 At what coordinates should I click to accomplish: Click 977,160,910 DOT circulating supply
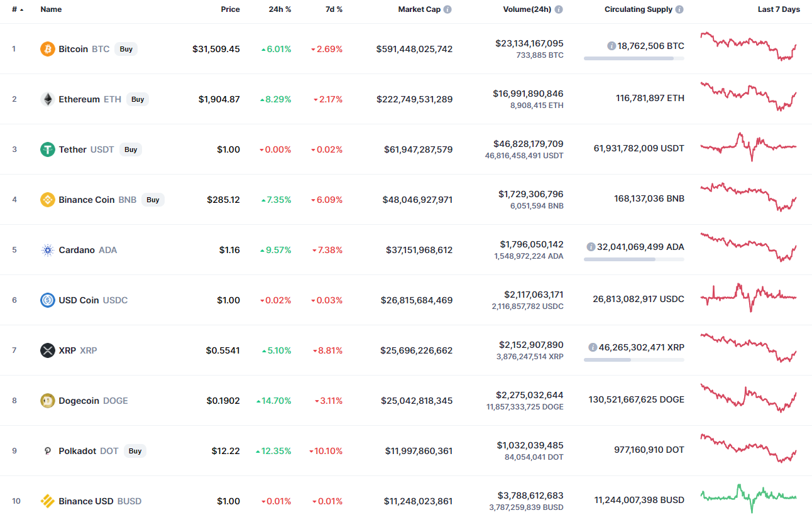point(649,450)
